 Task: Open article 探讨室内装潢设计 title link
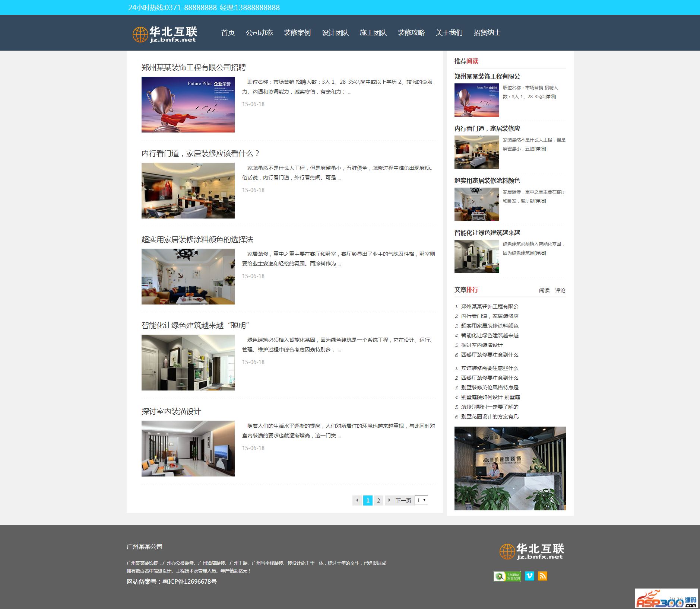171,411
